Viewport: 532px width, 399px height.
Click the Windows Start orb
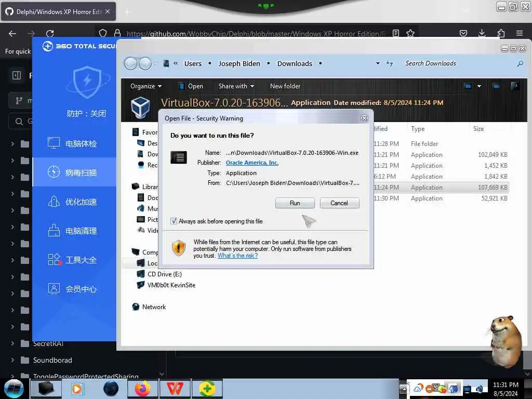click(14, 389)
